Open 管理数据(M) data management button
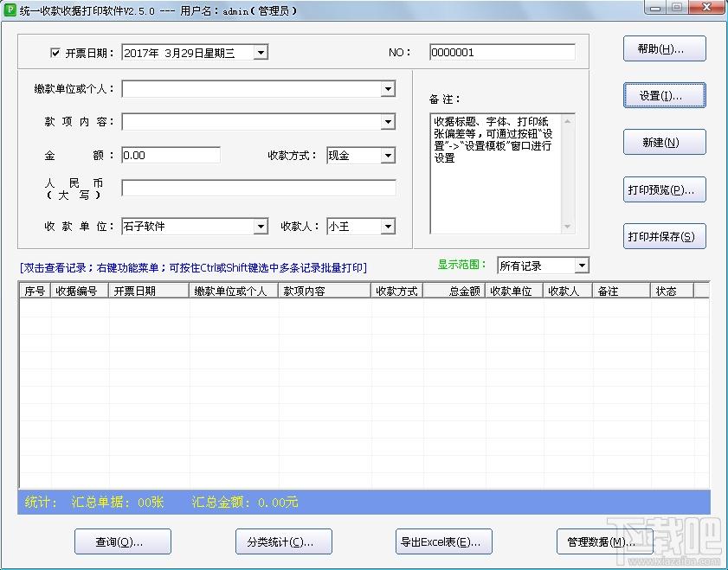Viewport: 728px width, 570px height. click(x=605, y=541)
